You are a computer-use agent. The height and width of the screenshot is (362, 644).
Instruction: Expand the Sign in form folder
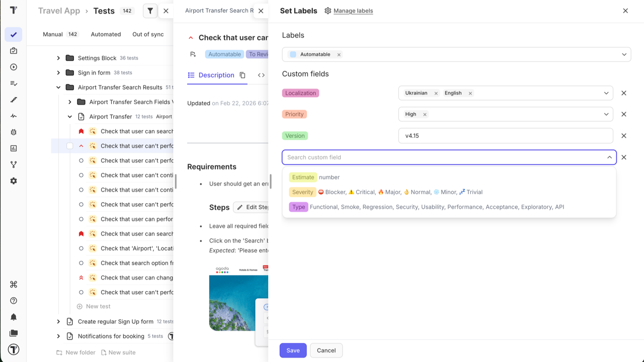pos(58,72)
